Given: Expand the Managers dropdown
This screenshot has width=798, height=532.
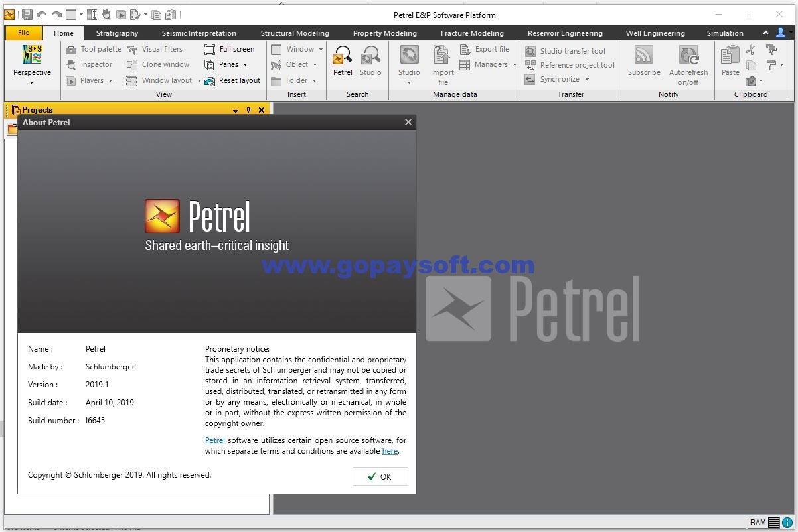Looking at the screenshot, I should click(514, 64).
